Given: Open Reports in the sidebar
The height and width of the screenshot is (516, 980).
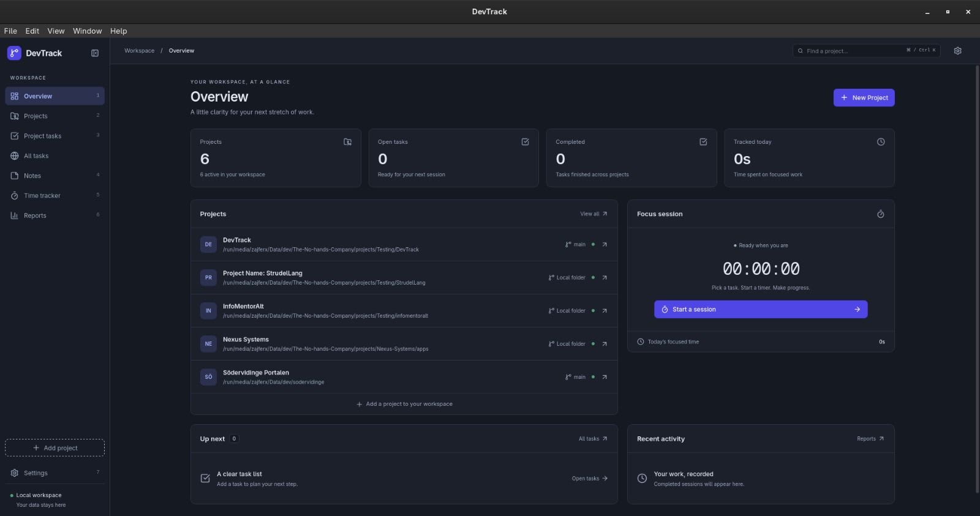Looking at the screenshot, I should coord(55,215).
